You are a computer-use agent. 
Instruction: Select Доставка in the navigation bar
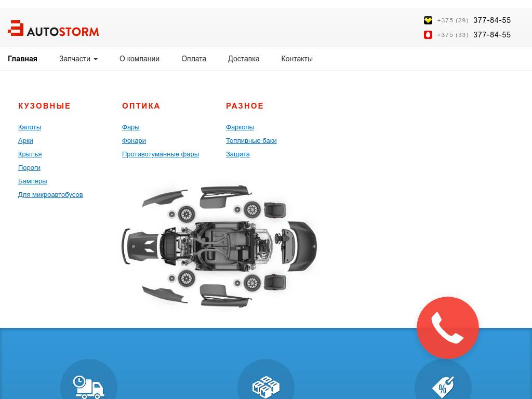[x=243, y=59]
